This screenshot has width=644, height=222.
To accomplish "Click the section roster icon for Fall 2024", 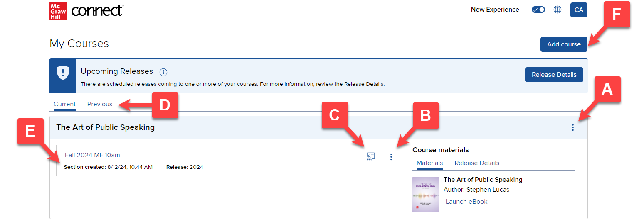I will pyautogui.click(x=371, y=156).
